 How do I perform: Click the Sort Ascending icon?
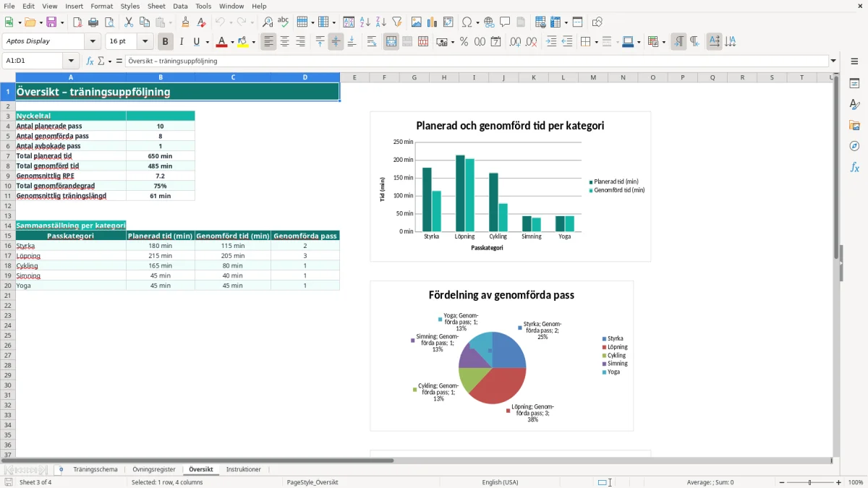click(365, 22)
